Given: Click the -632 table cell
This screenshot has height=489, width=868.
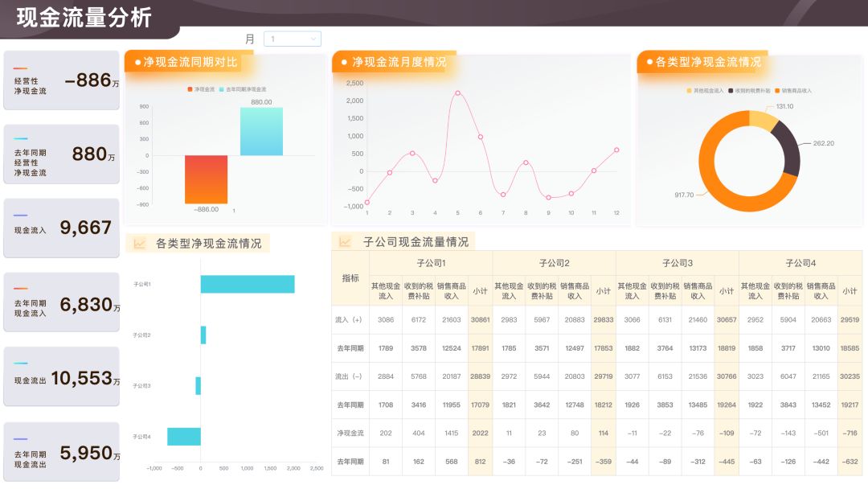Looking at the screenshot, I should pos(850,462).
